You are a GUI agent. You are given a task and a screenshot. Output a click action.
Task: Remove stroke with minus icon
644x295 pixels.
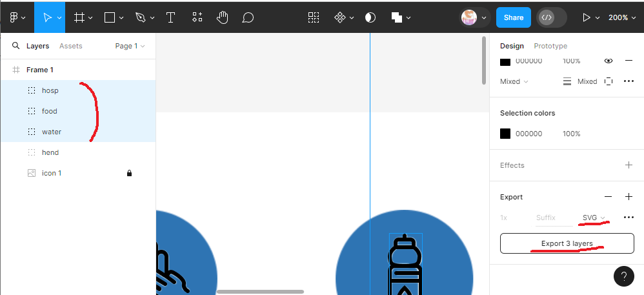[x=629, y=61]
